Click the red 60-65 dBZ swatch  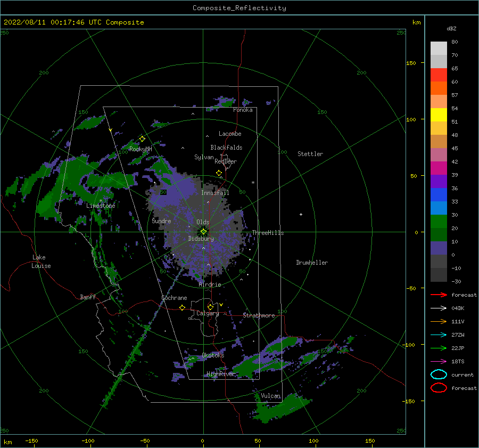tap(439, 75)
